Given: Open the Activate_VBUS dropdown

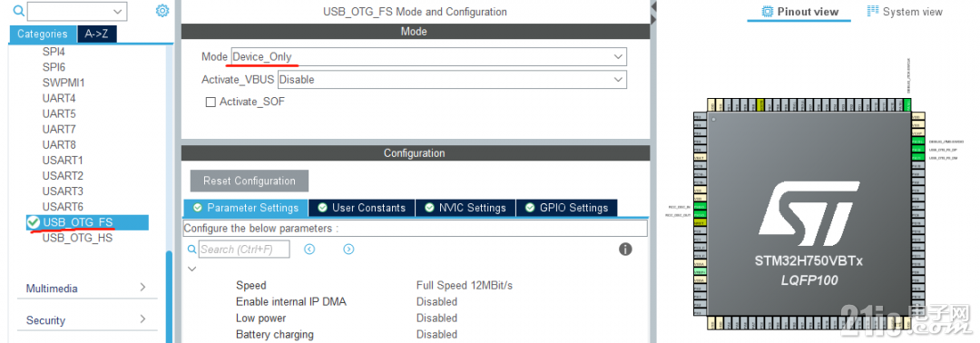Looking at the screenshot, I should coord(452,79).
